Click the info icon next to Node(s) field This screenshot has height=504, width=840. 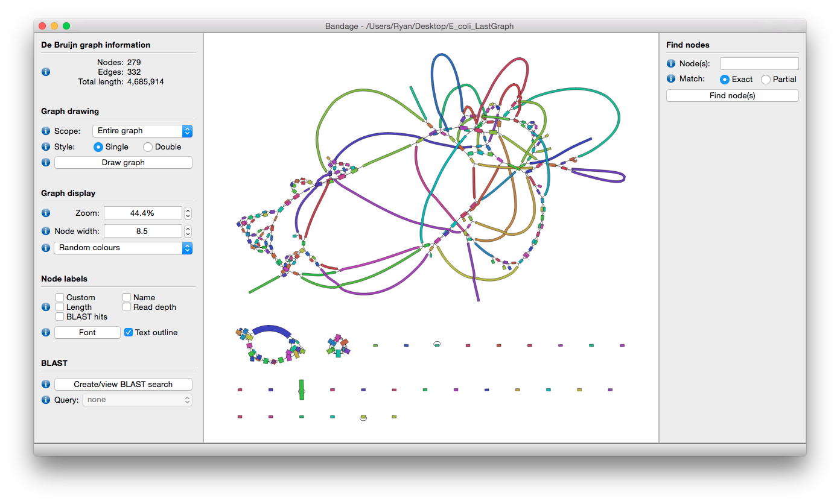[670, 63]
